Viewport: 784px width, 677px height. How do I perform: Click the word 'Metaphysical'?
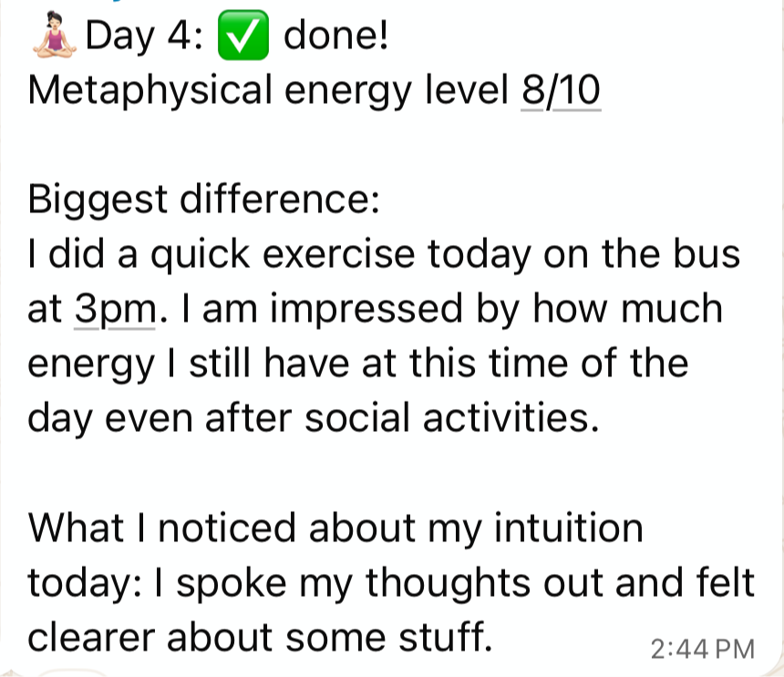point(150,90)
